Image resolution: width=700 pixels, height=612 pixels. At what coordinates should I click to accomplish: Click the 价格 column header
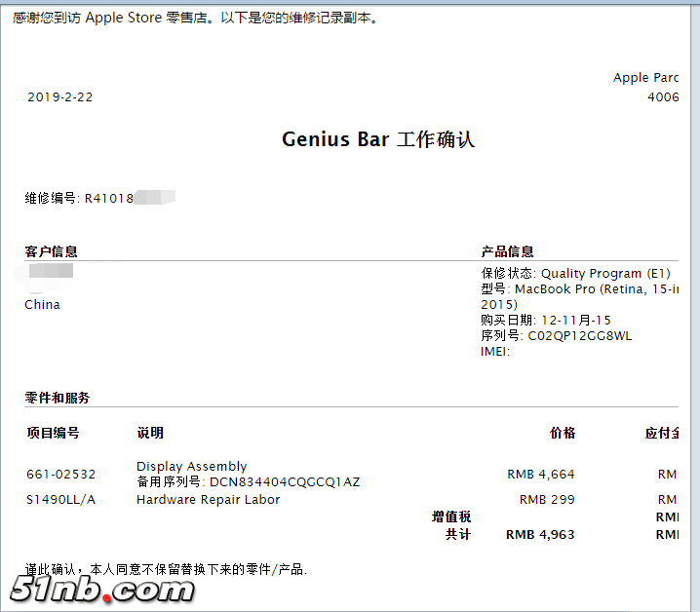[x=563, y=433]
